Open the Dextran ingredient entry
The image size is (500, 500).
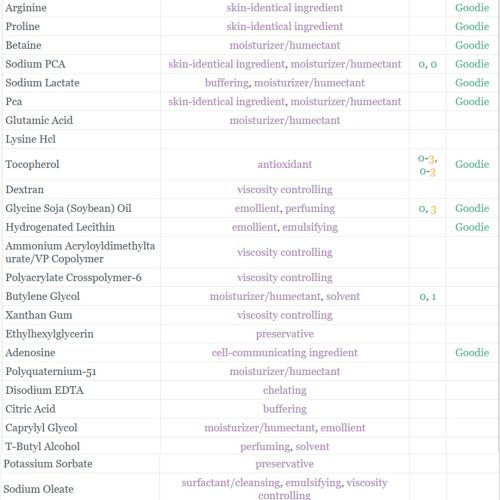[x=24, y=189]
